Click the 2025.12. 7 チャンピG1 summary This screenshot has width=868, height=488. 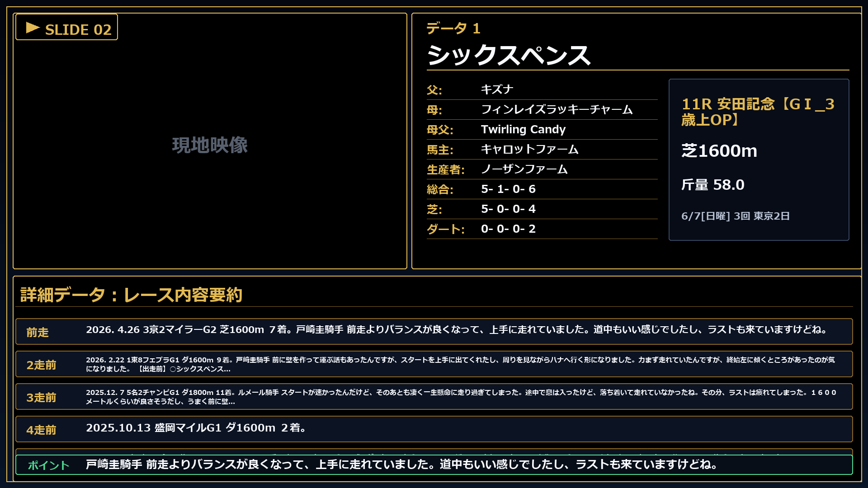pos(461,397)
